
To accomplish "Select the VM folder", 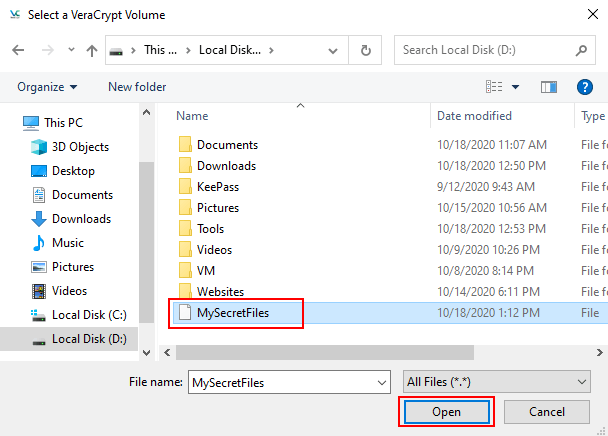I will point(197,270).
